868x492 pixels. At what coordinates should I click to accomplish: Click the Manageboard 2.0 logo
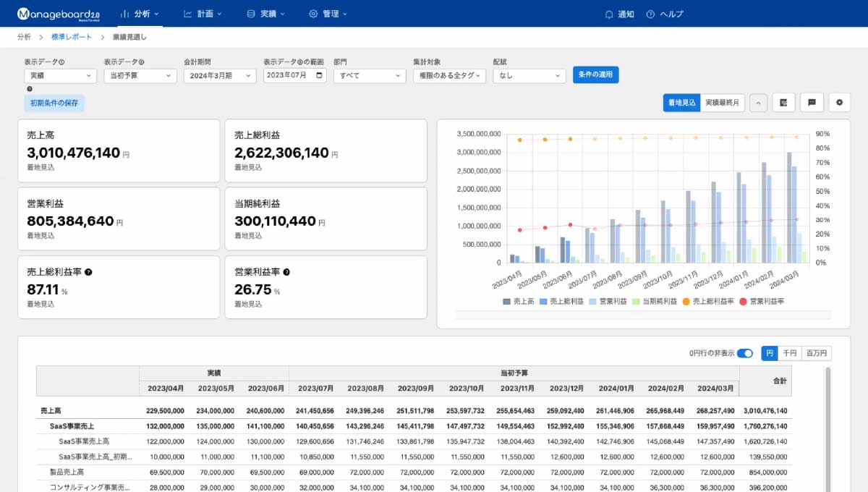tap(59, 14)
